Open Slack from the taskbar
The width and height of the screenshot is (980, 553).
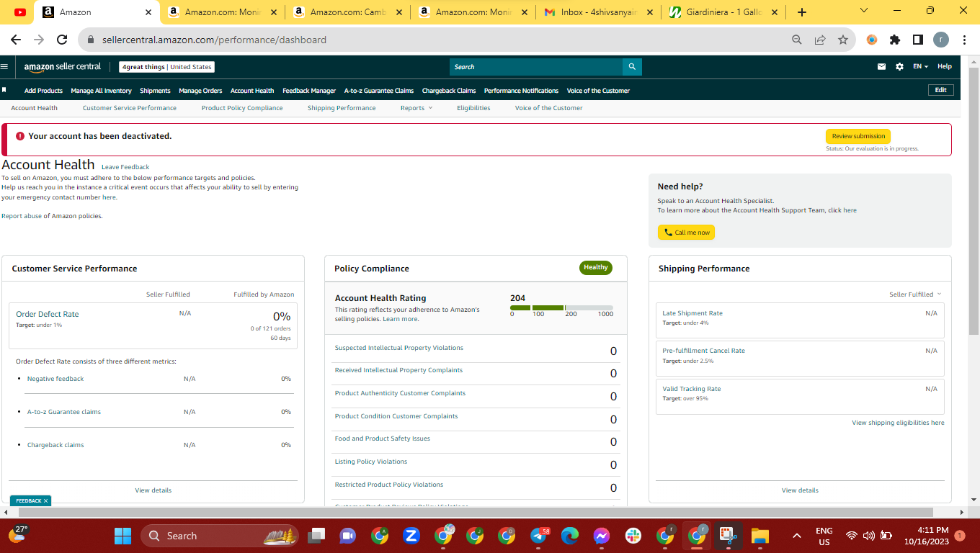coord(633,536)
